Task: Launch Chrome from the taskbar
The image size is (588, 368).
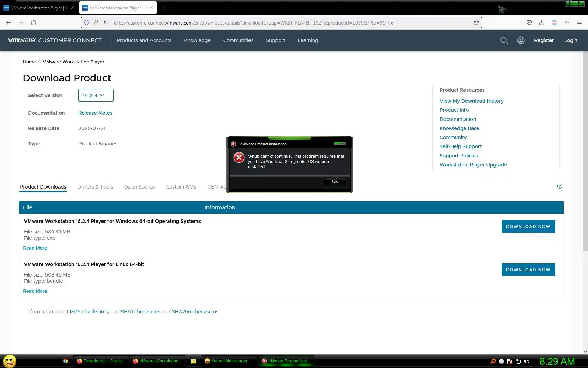Action: pos(65,361)
